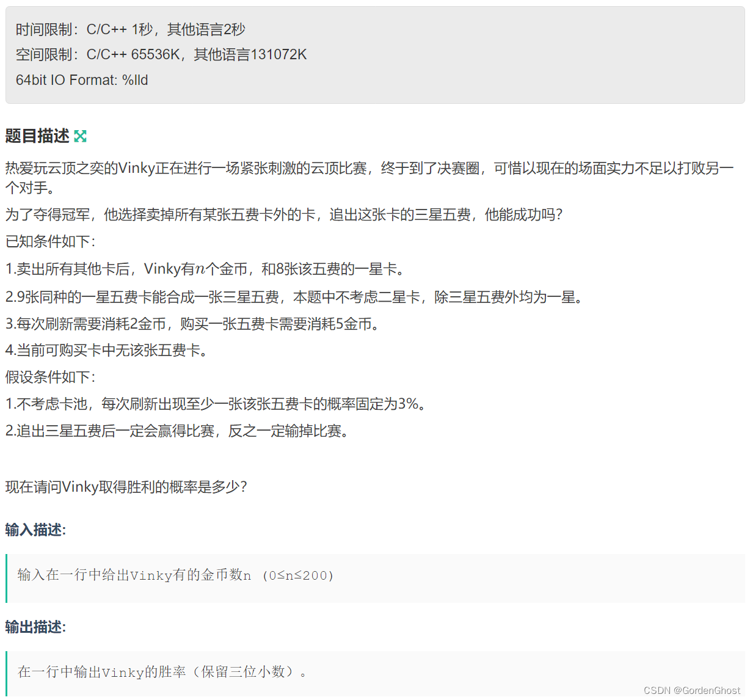This screenshot has width=750, height=700.
Task: Click the line about 刷新消耗2金币
Action: pyautogui.click(x=195, y=324)
